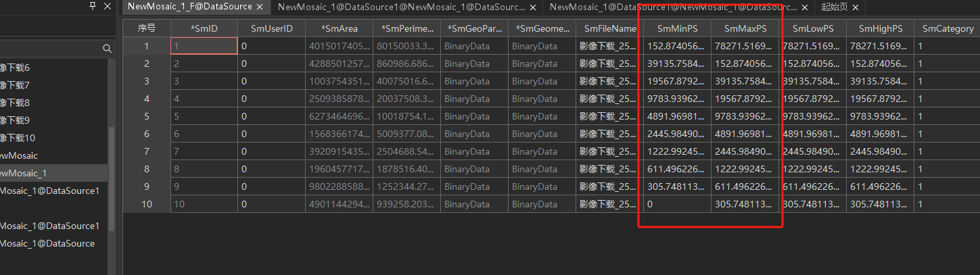This screenshot has width=980, height=275.
Task: Select the tree item ending with 下载10
Action: (x=18, y=139)
